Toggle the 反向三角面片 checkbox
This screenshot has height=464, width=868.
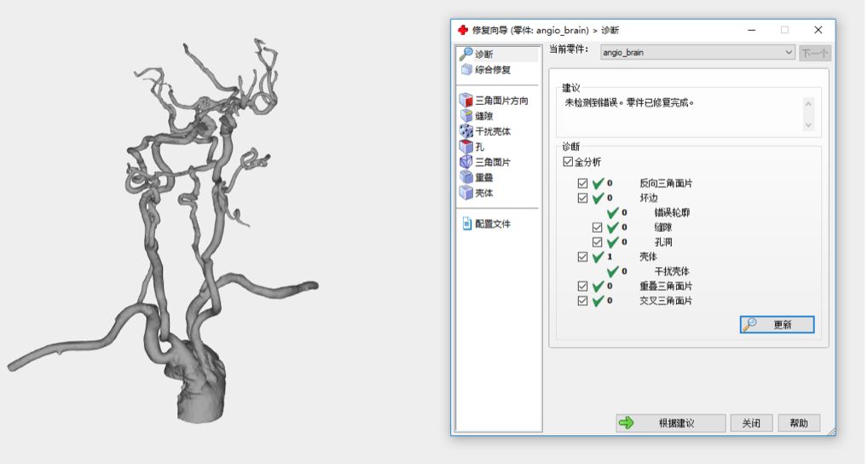click(582, 183)
